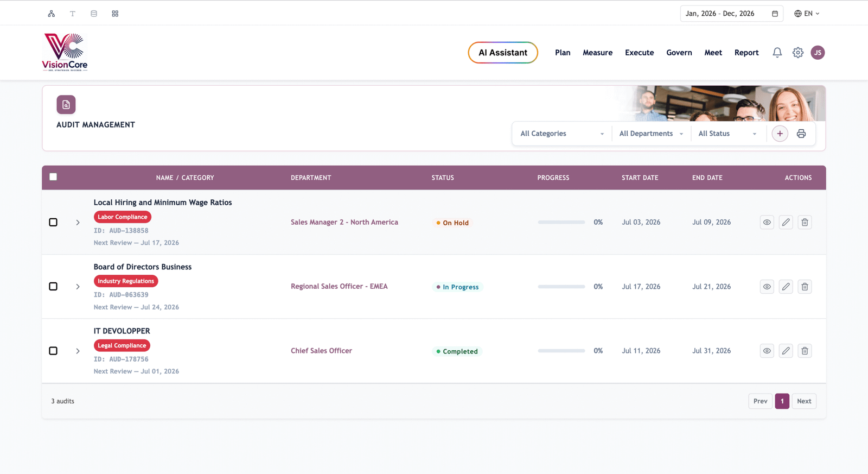This screenshot has width=868, height=474.
Task: Expand the Board of Directors Business row
Action: coord(78,287)
